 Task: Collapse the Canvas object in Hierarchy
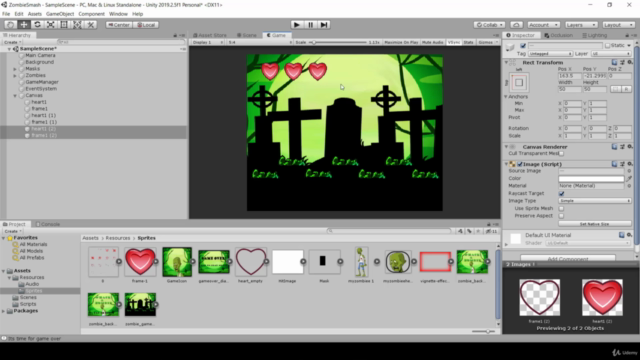[x=15, y=96]
